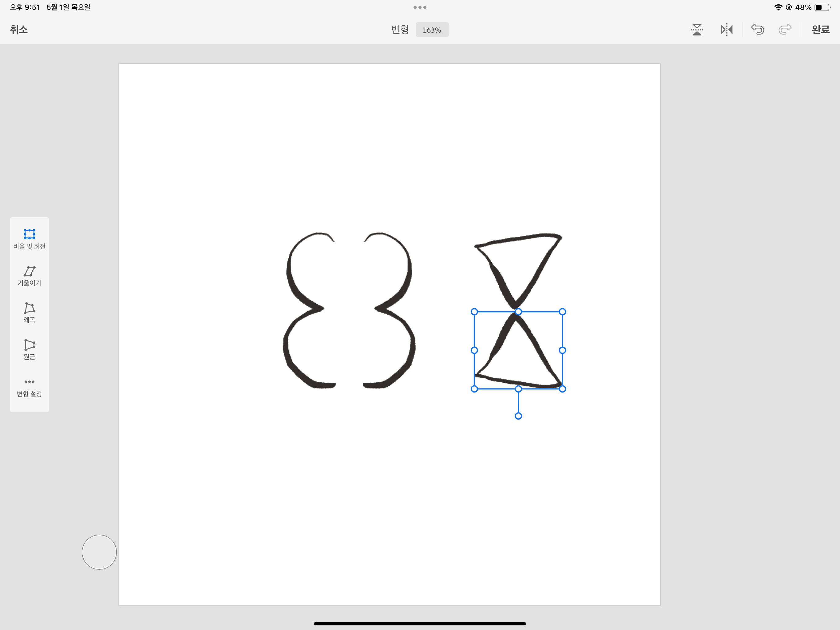Open the three-dot multitasking menu at top

click(420, 7)
